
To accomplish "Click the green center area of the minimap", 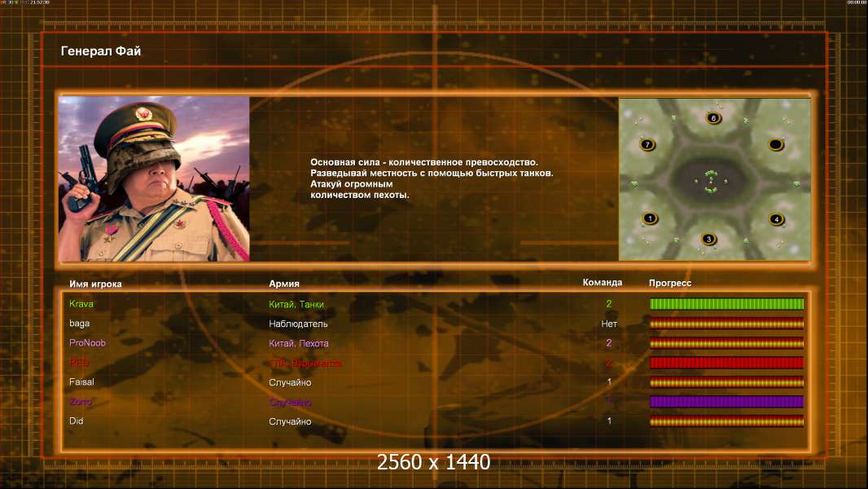I will 712,181.
